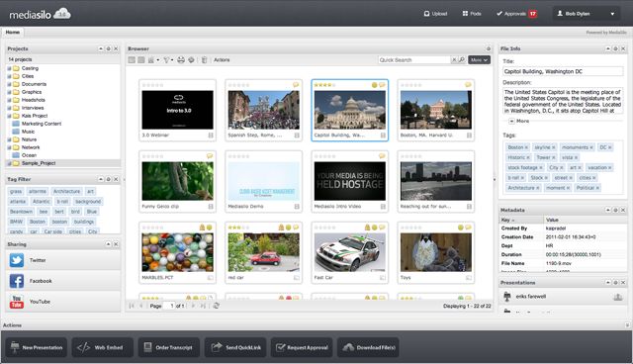The width and height of the screenshot is (633, 364).
Task: Click the Send QuickLink button
Action: pos(235,347)
